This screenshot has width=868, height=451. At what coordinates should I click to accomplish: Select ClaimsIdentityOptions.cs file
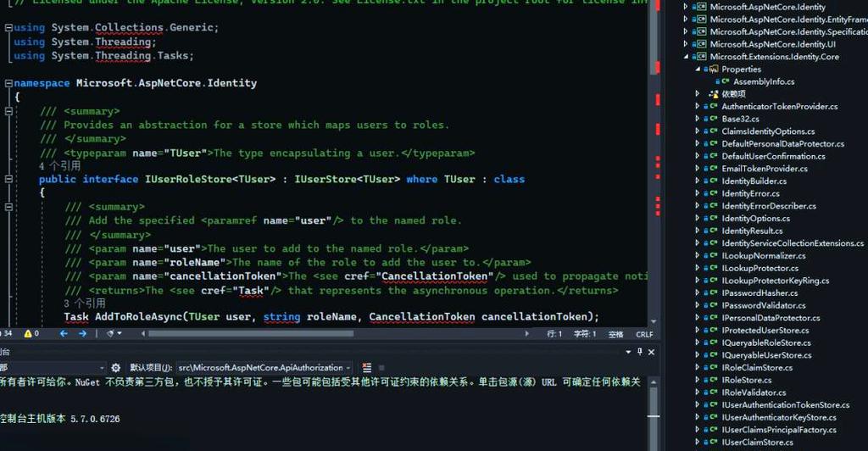[x=768, y=131]
